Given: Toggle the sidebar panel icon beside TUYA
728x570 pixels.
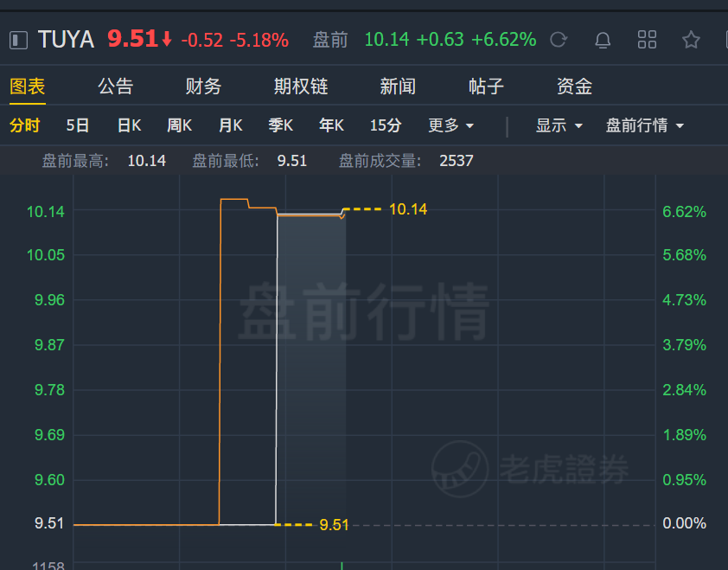Looking at the screenshot, I should pyautogui.click(x=18, y=40).
